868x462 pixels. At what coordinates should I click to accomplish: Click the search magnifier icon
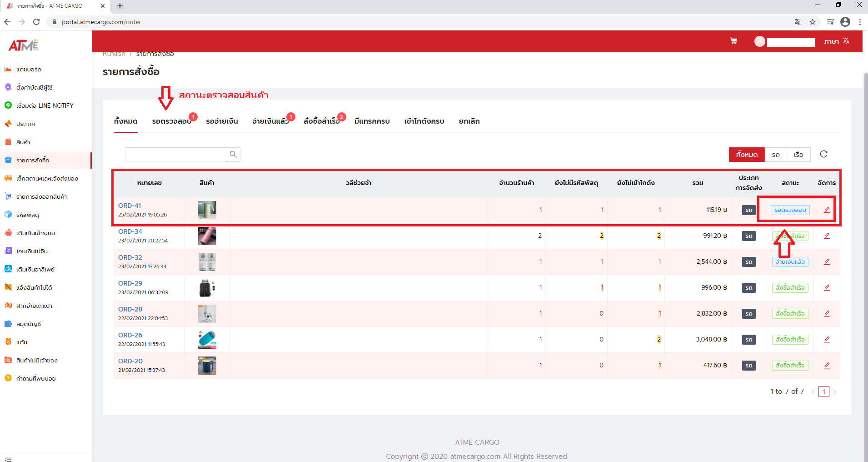click(x=233, y=155)
